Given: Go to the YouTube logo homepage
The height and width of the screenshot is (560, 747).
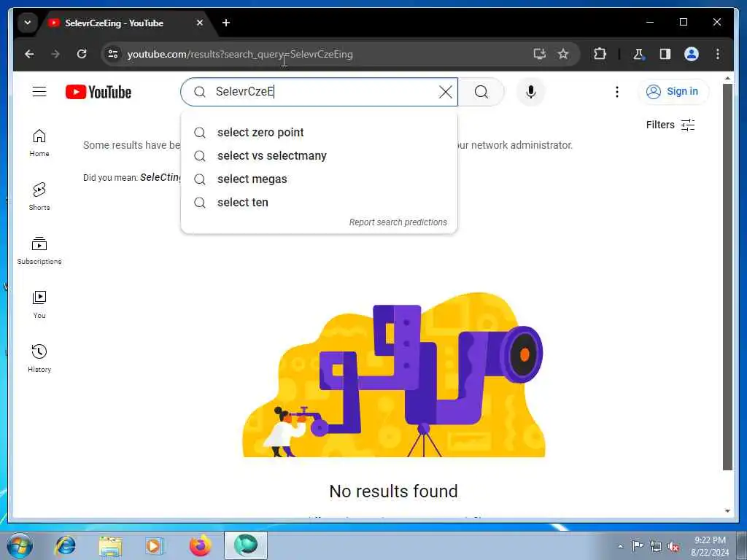Looking at the screenshot, I should 98,92.
